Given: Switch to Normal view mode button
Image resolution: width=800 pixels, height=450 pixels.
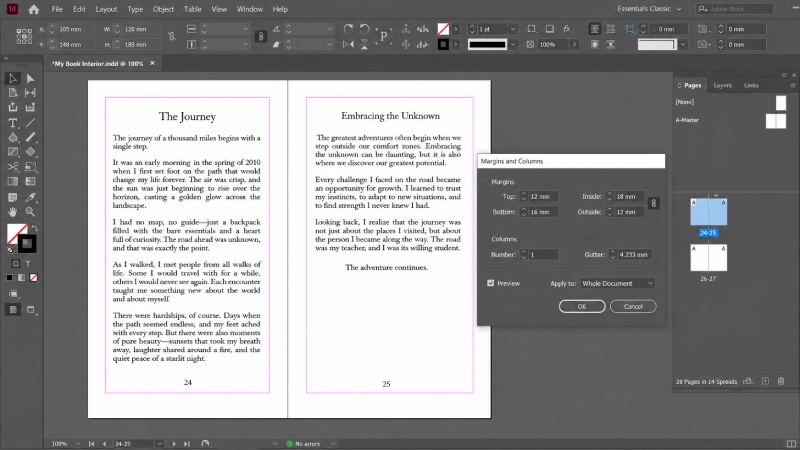Looking at the screenshot, I should (x=13, y=310).
